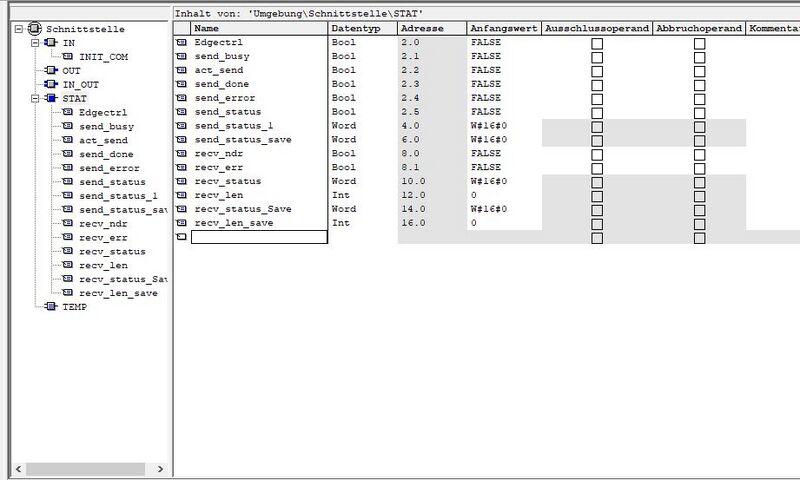Viewport: 800px width, 480px height.
Task: Collapse the Schnittstelle root node
Action: pos(19,29)
